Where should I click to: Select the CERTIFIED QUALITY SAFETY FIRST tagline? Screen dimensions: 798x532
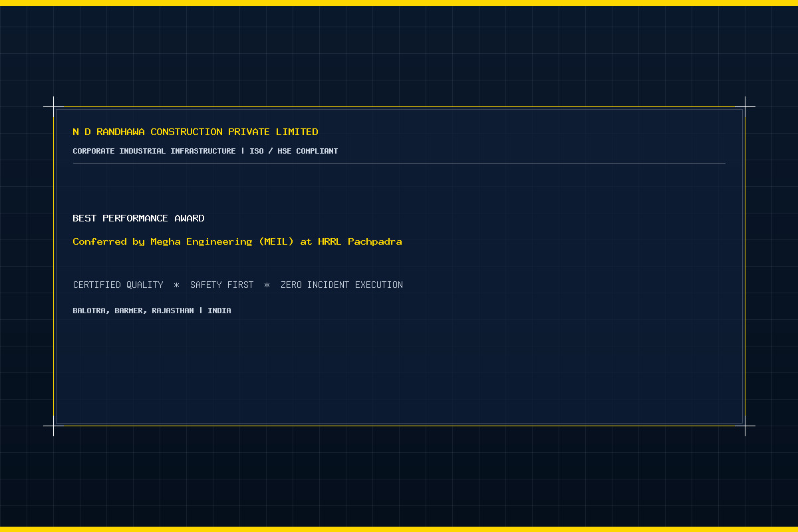[x=238, y=285]
